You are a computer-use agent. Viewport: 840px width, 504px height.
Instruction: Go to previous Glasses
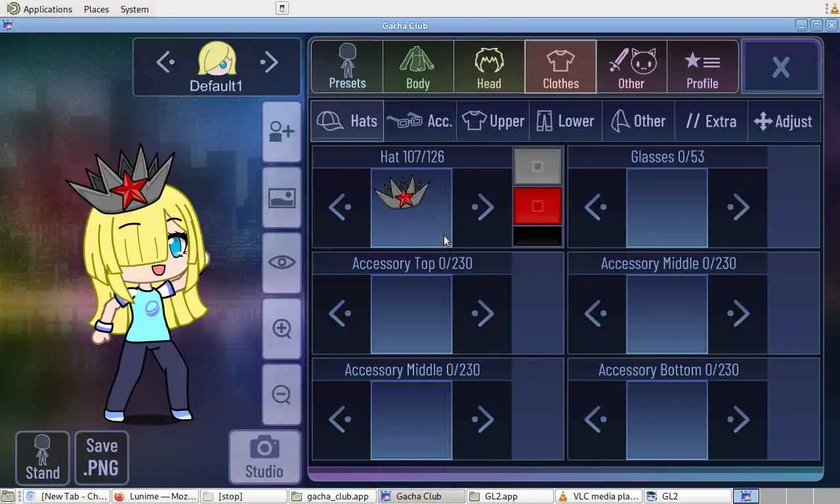597,207
